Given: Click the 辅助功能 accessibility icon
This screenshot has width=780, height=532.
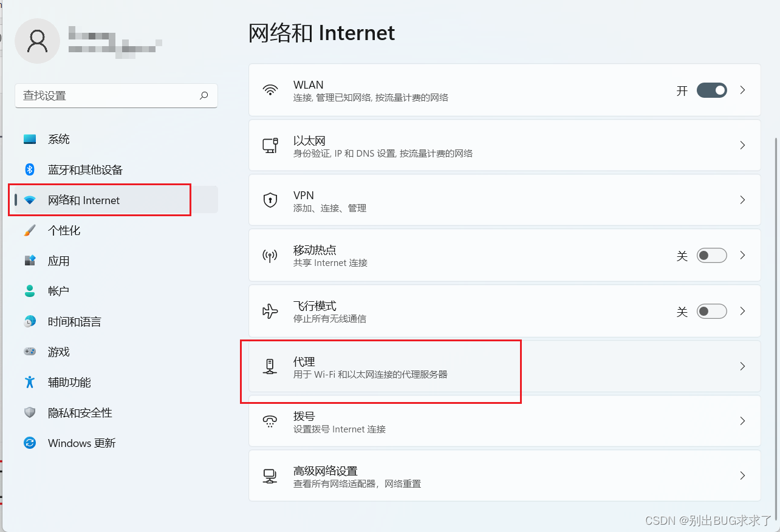Looking at the screenshot, I should click(x=30, y=382).
